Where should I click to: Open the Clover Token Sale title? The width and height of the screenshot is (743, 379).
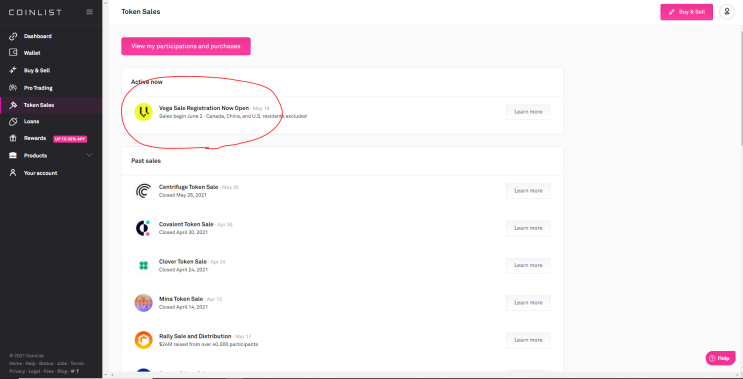(183, 262)
